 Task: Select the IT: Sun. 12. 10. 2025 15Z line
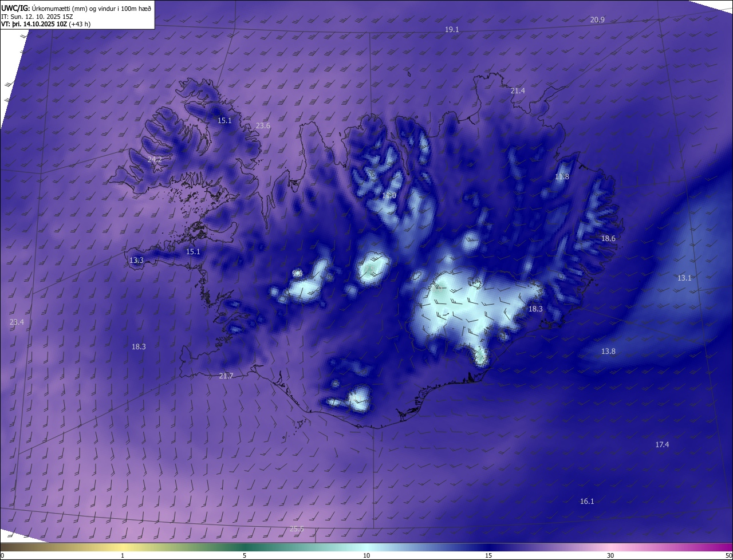coord(37,16)
